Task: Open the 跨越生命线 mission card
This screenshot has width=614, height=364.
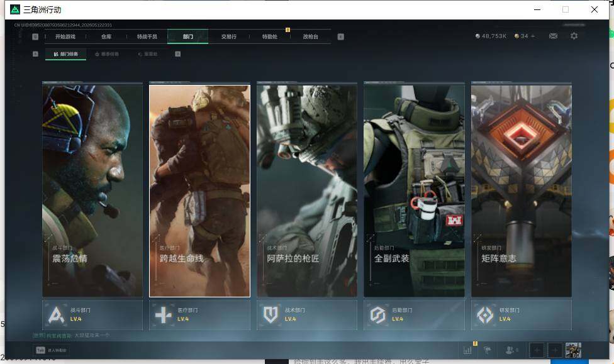Action: pos(199,191)
